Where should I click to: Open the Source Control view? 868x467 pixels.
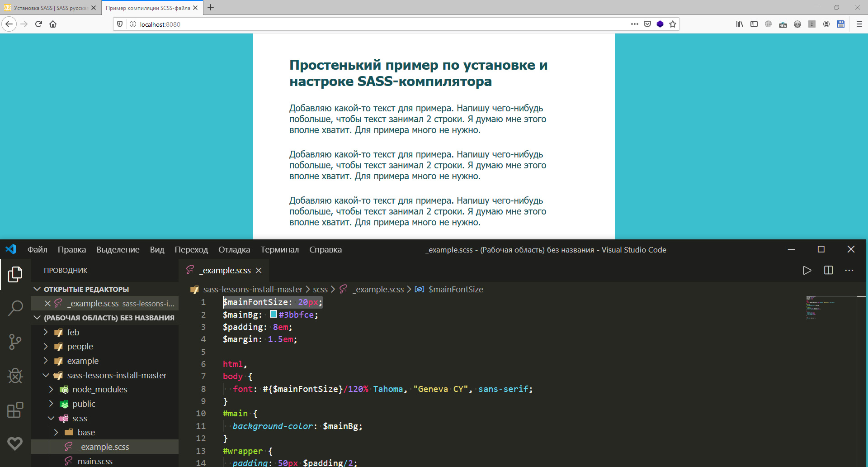[x=15, y=342]
